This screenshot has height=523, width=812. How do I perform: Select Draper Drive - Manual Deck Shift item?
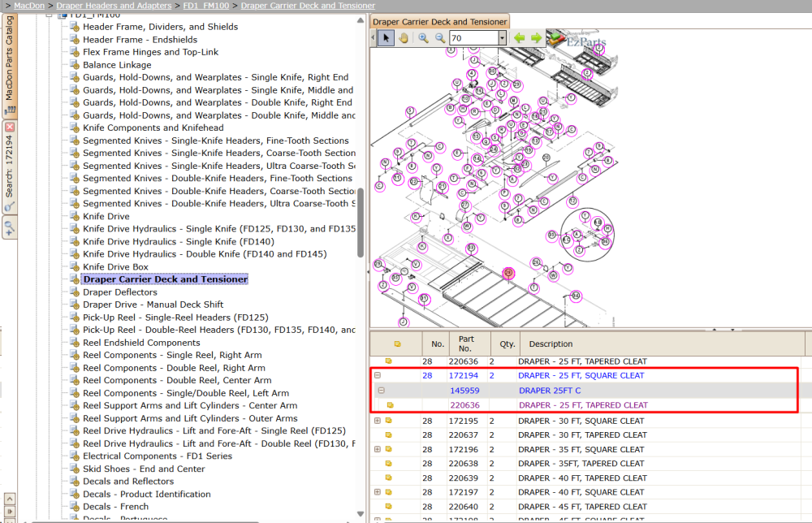tap(153, 305)
